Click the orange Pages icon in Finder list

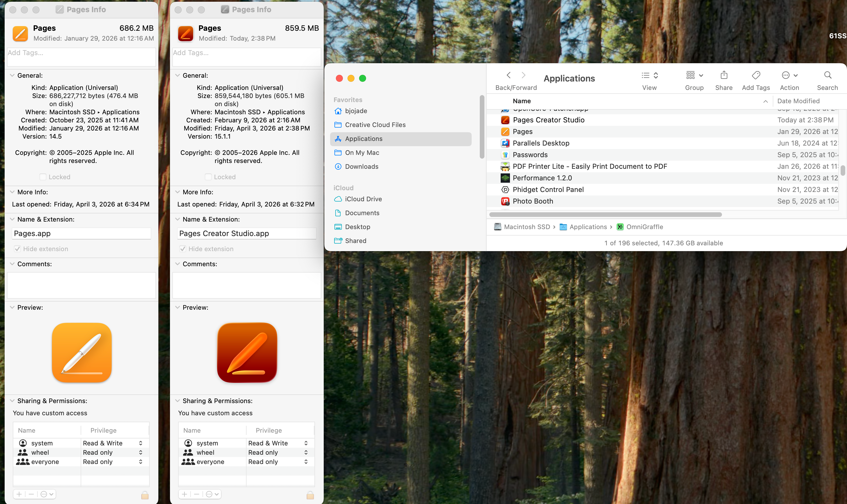click(x=505, y=131)
